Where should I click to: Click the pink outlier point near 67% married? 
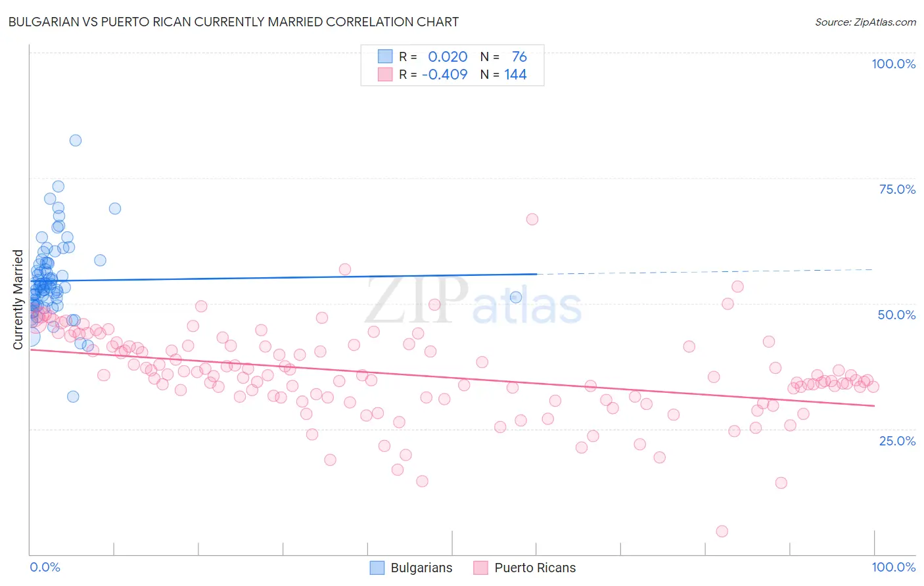[532, 219]
